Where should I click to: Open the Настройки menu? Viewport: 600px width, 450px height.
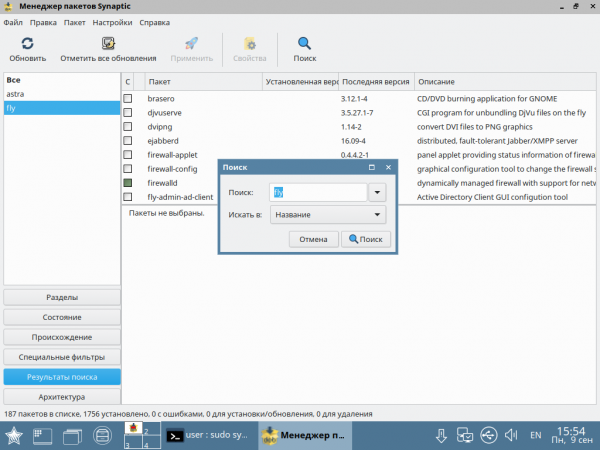point(111,21)
